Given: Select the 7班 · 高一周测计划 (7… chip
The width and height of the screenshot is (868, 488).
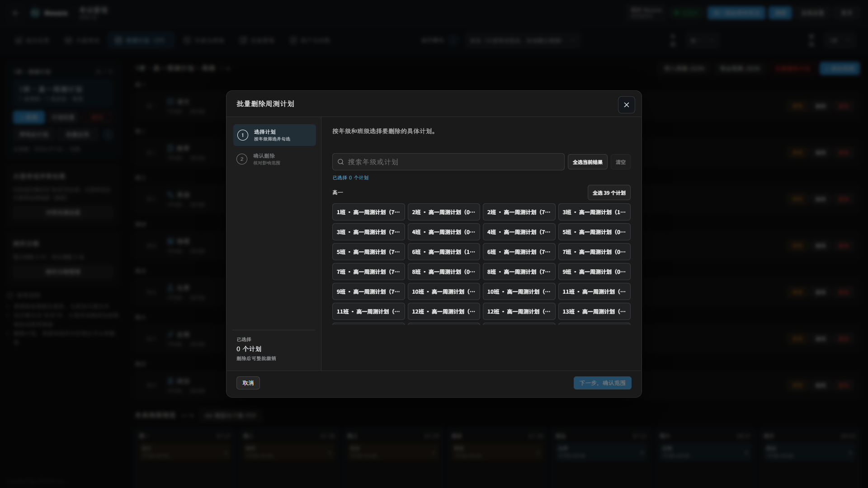Looking at the screenshot, I should [368, 272].
